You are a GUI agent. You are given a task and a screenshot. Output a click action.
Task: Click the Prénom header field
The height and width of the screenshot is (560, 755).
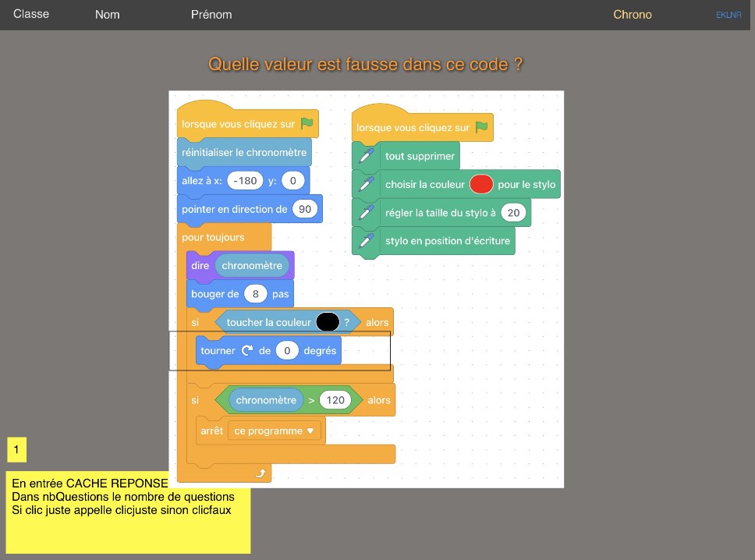coord(211,15)
